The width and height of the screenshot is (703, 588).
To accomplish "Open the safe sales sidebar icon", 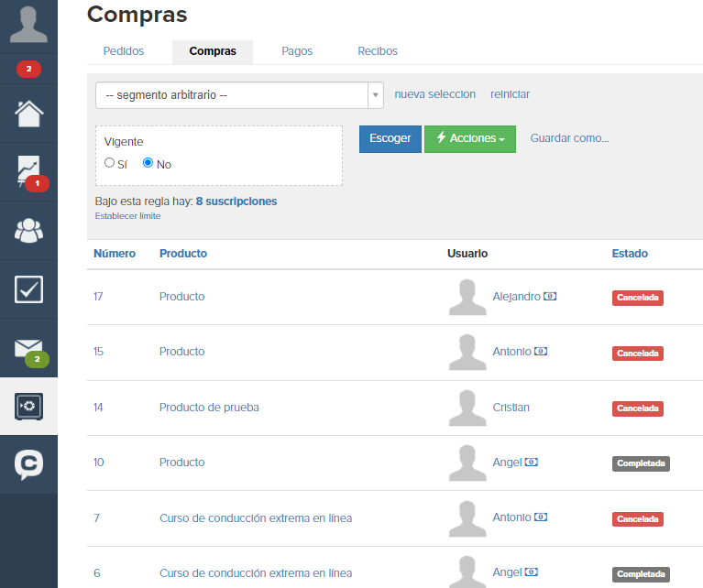I will click(28, 407).
